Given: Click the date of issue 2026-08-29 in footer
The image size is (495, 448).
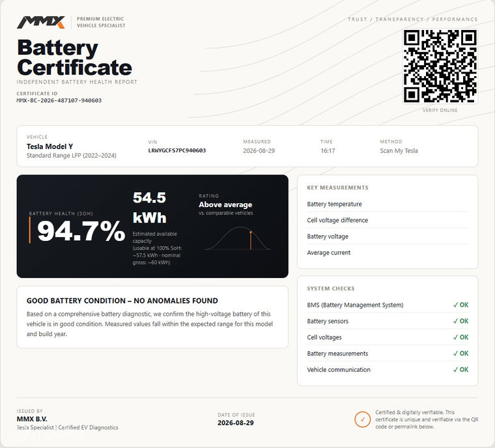Looking at the screenshot, I should [236, 423].
